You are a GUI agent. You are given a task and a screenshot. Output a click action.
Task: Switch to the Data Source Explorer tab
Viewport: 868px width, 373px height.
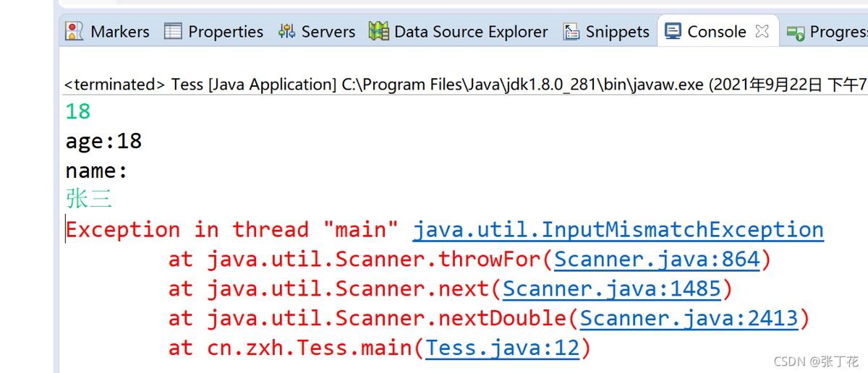(471, 32)
